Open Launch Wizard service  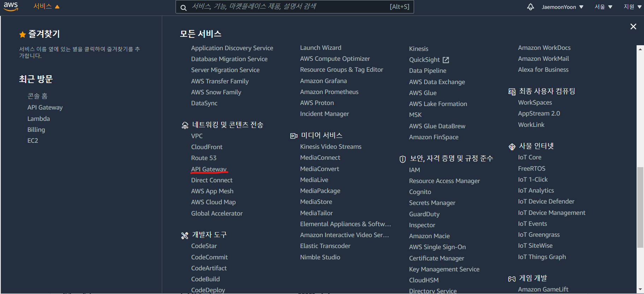[320, 48]
